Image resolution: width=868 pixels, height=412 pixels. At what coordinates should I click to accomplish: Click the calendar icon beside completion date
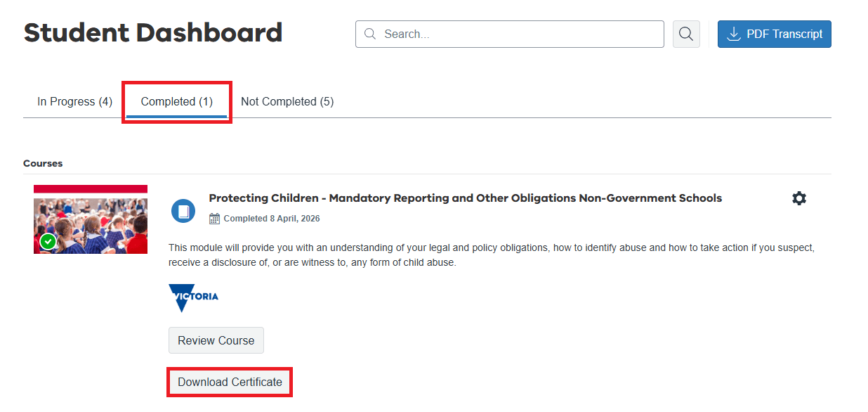[213, 218]
